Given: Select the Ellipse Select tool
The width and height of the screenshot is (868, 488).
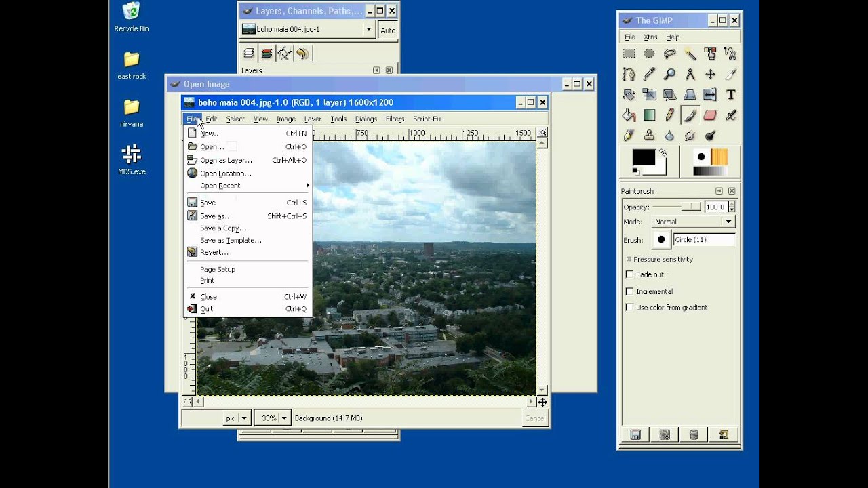Looking at the screenshot, I should pyautogui.click(x=650, y=54).
